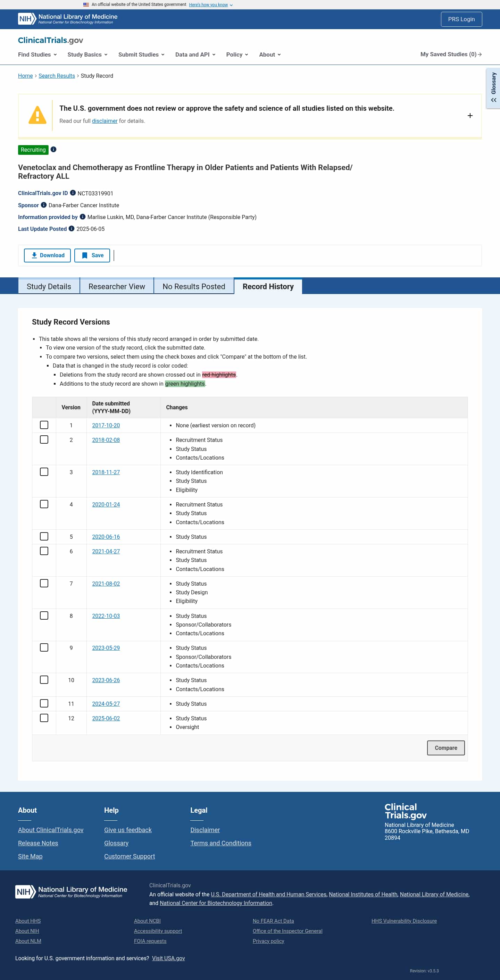The width and height of the screenshot is (500, 980).
Task: Select the version 12 checkbox
Action: (44, 718)
